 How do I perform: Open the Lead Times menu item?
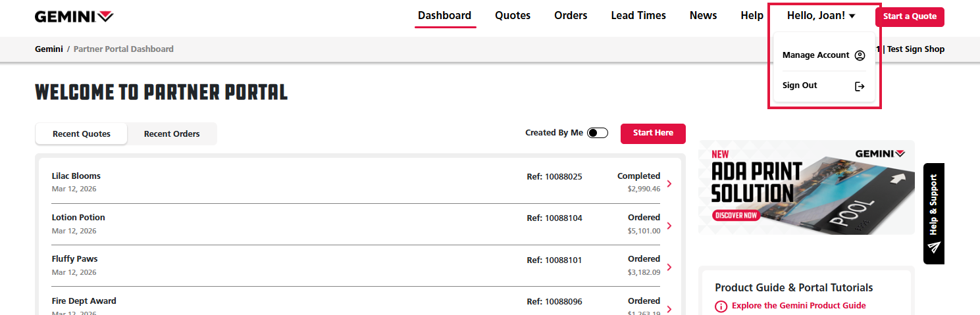pos(638,16)
